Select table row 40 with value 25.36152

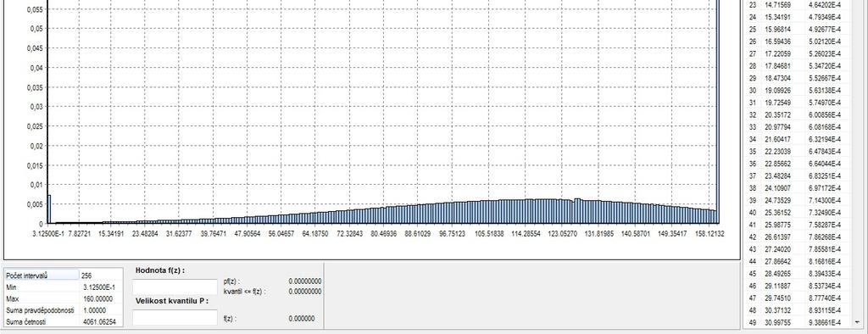coord(797,212)
